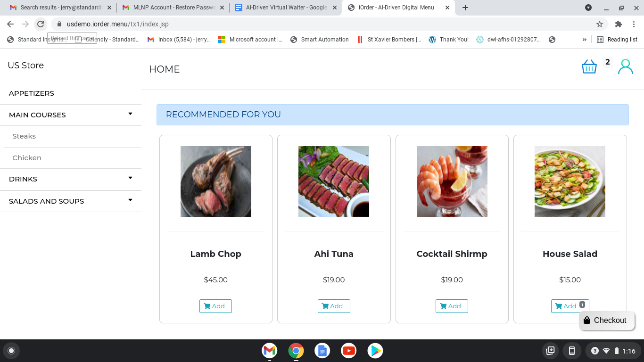Screen dimensions: 644x362
Task: Open Gmail from the shelf
Action: coord(270,351)
